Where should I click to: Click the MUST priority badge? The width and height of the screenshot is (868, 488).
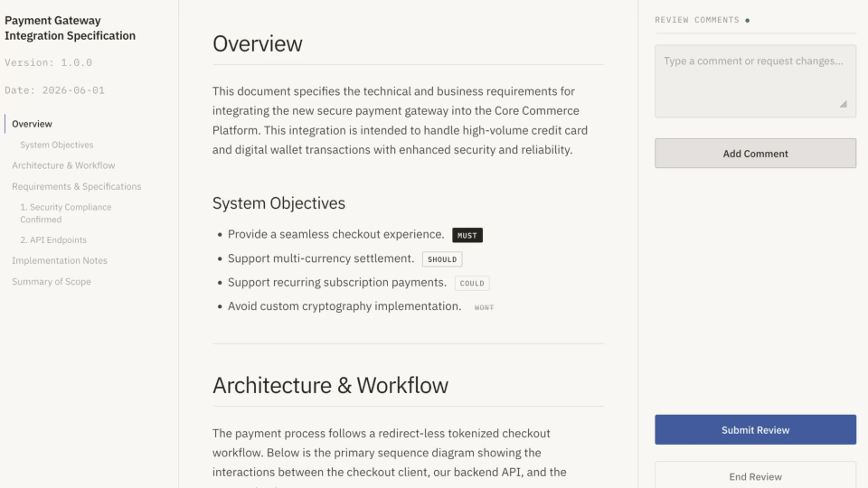click(467, 235)
